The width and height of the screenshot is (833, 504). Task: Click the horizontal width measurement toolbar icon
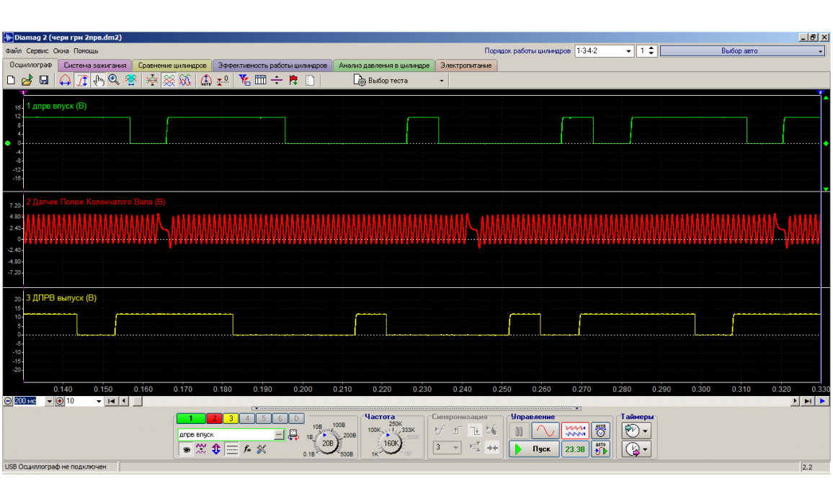(65, 80)
